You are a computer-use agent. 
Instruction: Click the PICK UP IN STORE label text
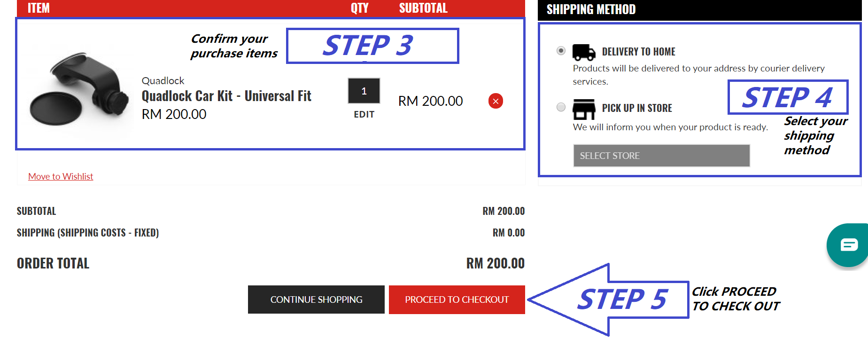[637, 108]
